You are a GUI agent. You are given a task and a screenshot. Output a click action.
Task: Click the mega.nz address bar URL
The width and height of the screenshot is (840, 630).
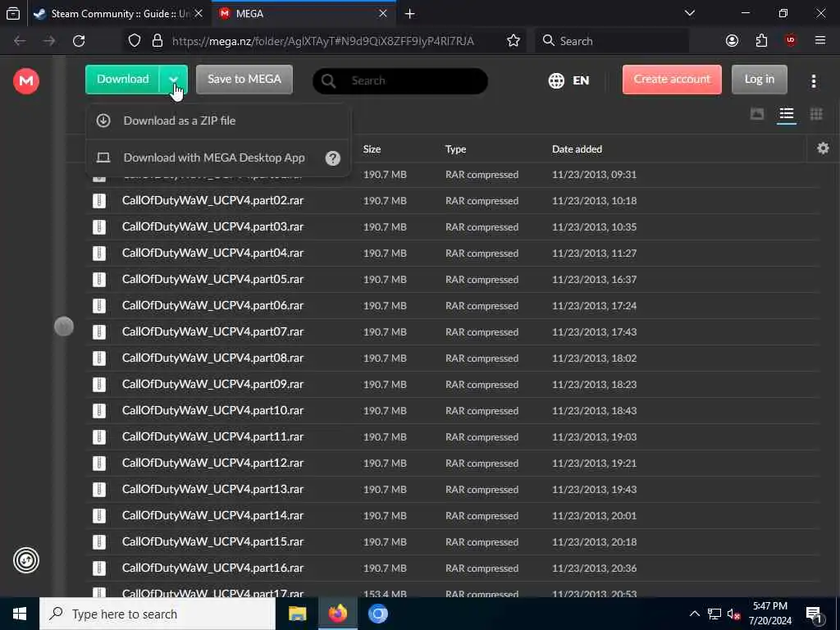pos(323,41)
